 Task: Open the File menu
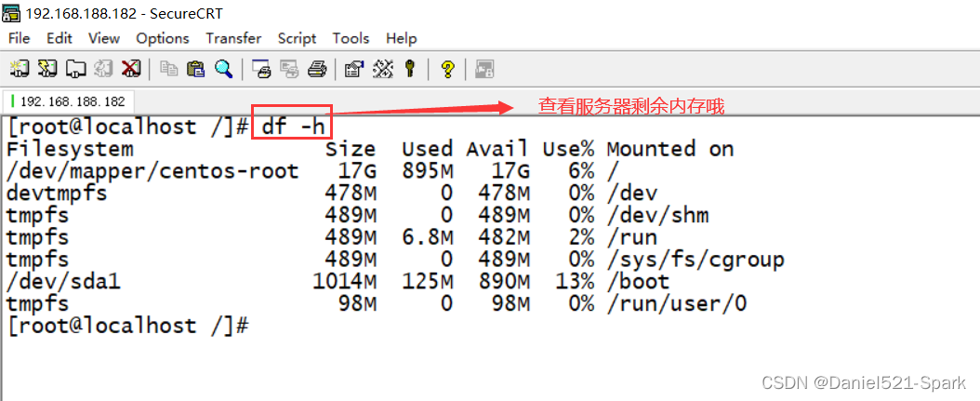pos(19,38)
